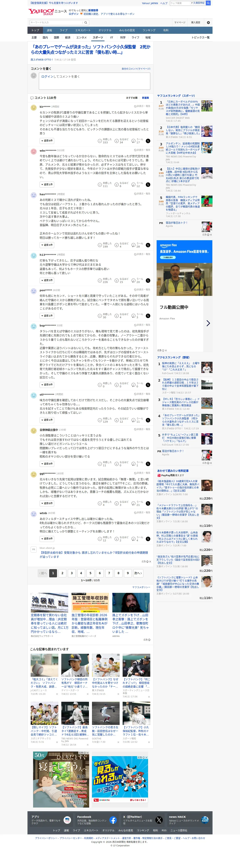Click なるほど face on kir***** comment

tap(117, 141)
